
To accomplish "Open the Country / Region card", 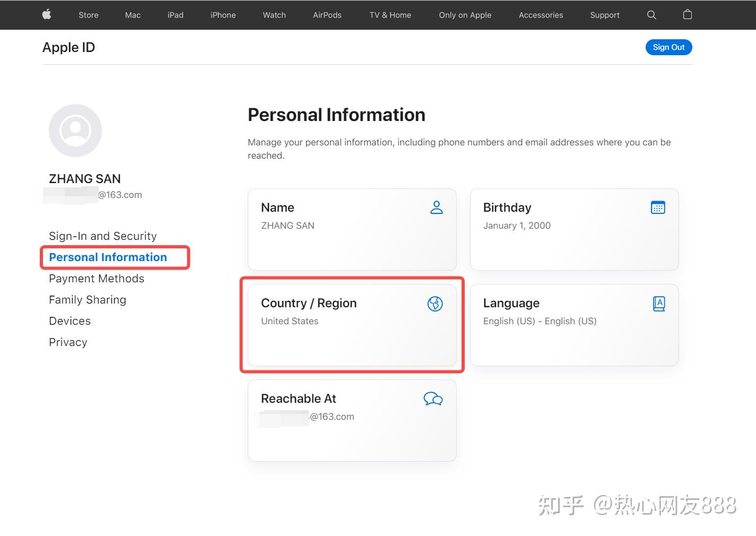I will coord(352,325).
